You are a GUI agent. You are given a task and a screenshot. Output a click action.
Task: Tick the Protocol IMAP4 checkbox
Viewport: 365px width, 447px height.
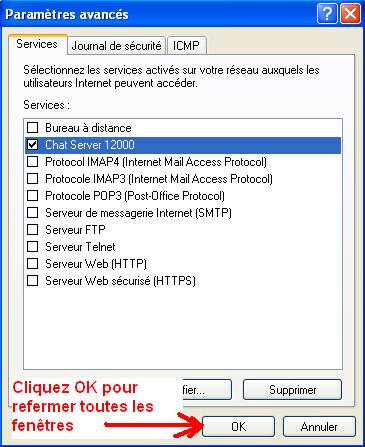[32, 161]
